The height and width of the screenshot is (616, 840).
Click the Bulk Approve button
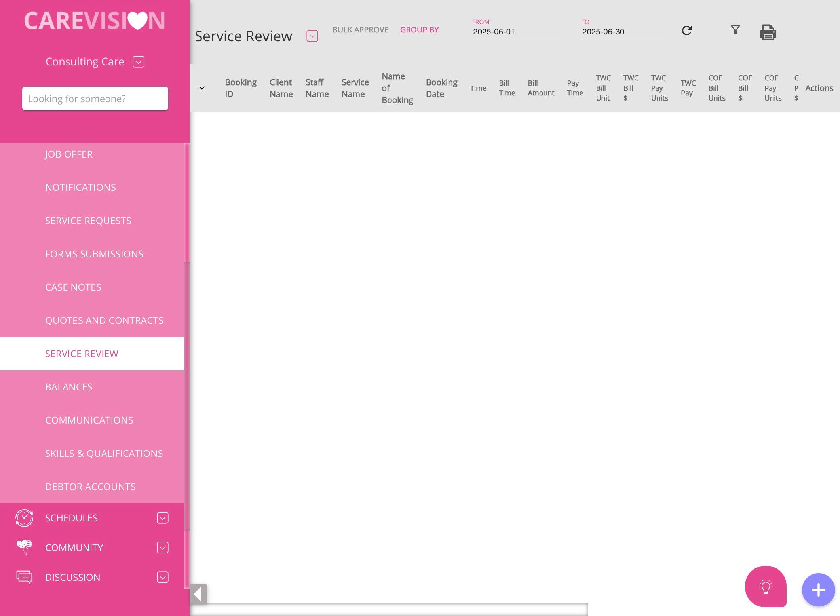pos(360,30)
